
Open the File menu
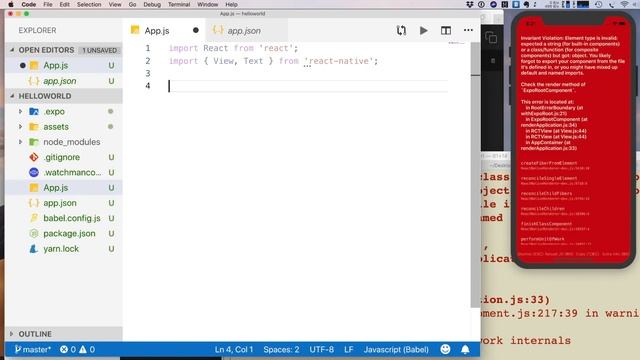click(x=48, y=4)
